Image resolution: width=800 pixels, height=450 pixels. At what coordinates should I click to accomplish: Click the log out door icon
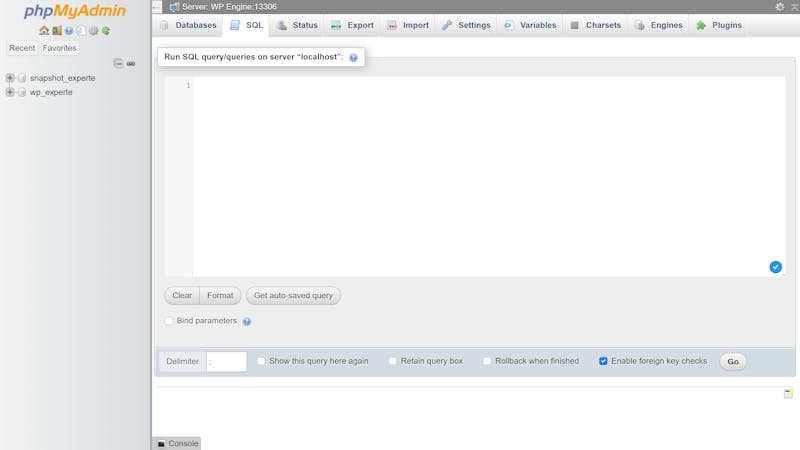pos(57,31)
